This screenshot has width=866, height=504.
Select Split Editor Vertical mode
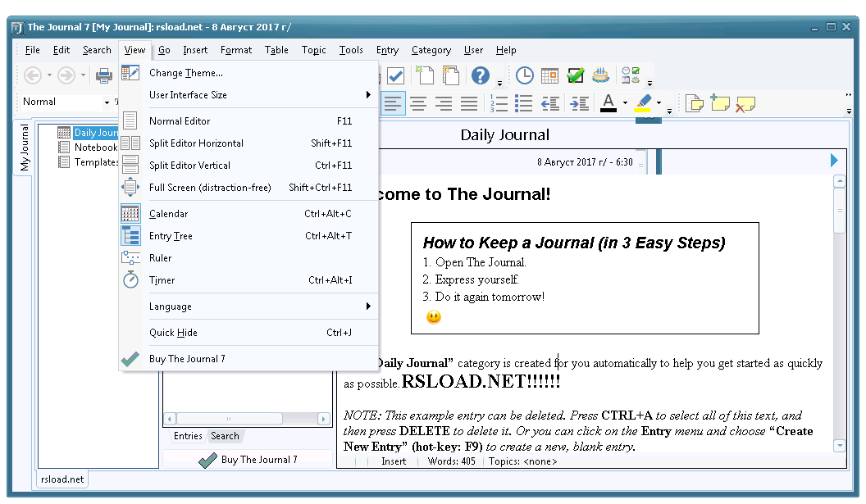248,165
